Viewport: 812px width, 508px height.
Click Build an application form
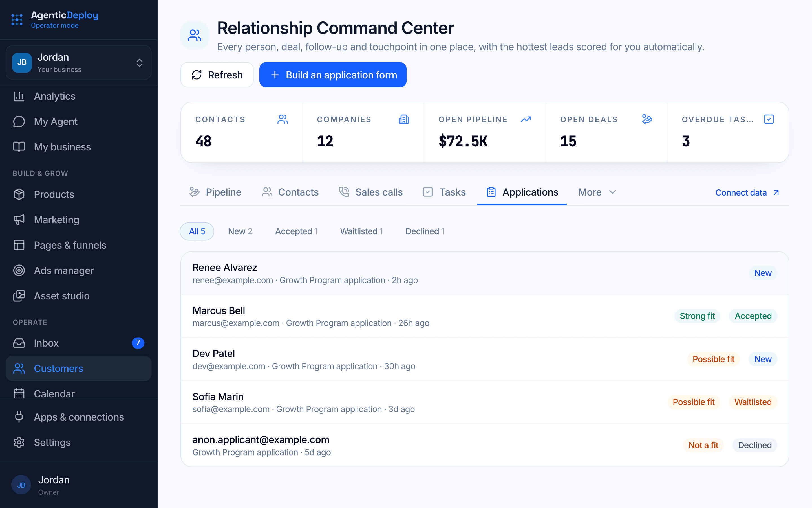333,75
